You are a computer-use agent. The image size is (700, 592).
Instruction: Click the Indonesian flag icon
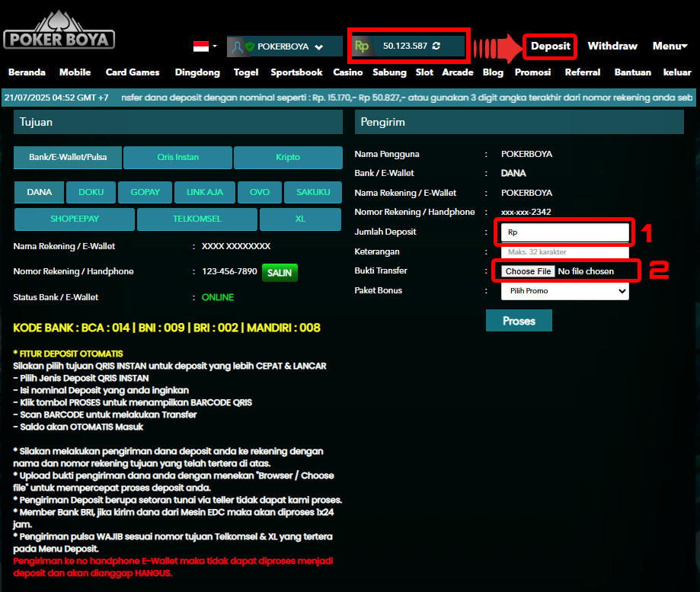pyautogui.click(x=201, y=46)
